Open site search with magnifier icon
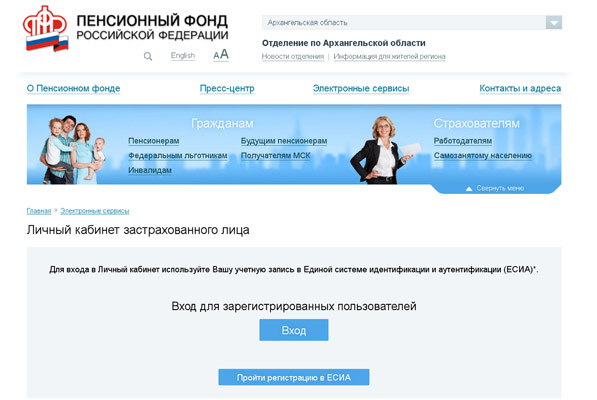 click(148, 56)
